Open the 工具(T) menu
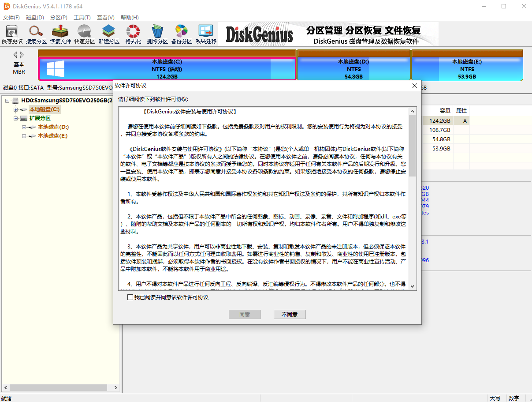The image size is (532, 402). click(82, 18)
